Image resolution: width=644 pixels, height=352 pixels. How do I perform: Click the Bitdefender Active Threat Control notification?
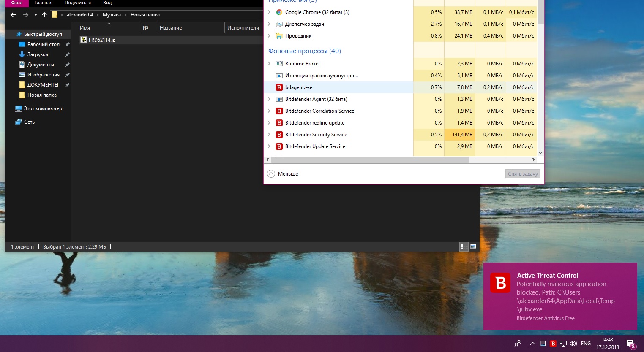pyautogui.click(x=560, y=296)
